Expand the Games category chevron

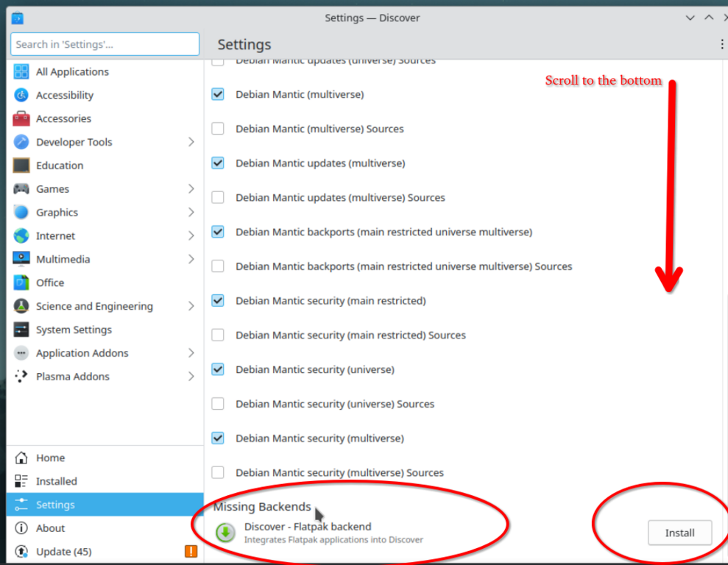191,189
